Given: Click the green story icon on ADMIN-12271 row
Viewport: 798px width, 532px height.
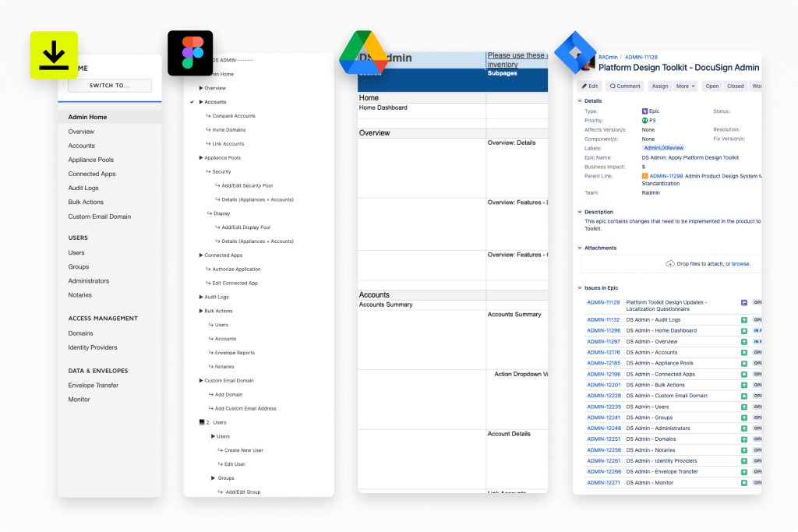Looking at the screenshot, I should 744,483.
